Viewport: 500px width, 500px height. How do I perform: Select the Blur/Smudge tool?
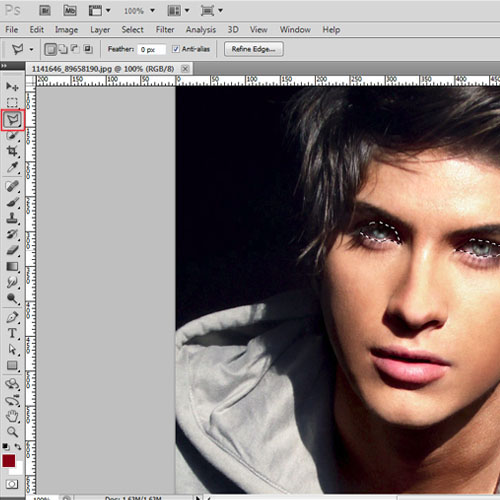pos(12,282)
